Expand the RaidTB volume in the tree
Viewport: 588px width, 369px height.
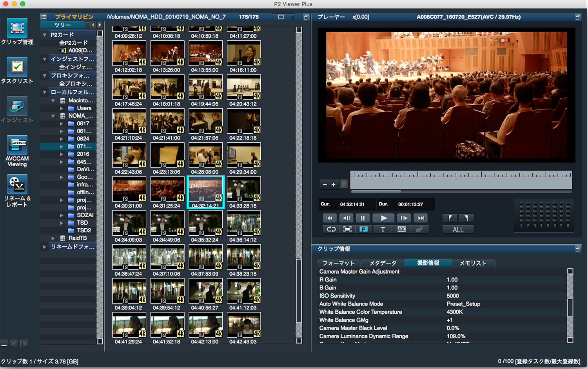point(53,238)
